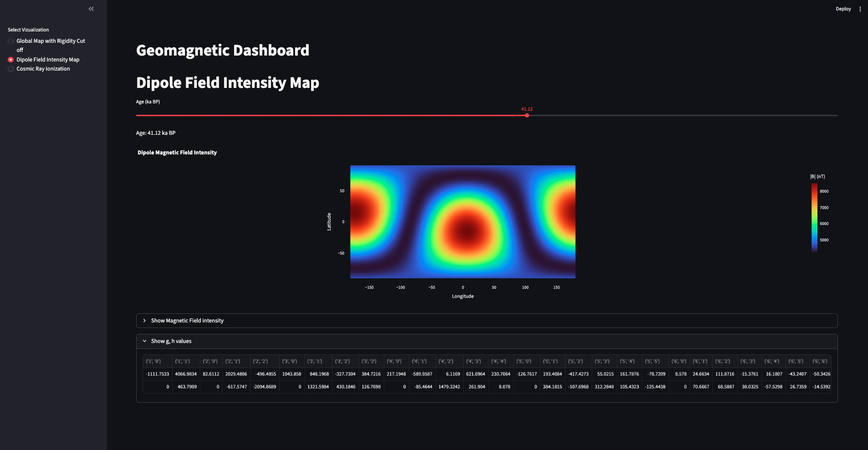Screen dimensions: 868x450
Task: Click the Age slider track to jump values
Action: (319, 115)
